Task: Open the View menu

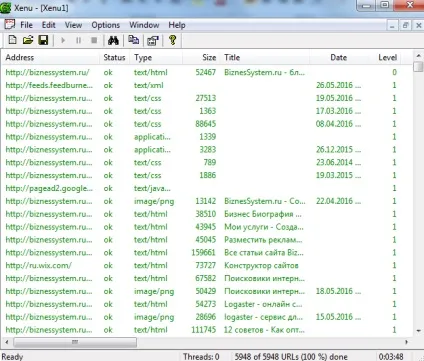Action: click(73, 25)
